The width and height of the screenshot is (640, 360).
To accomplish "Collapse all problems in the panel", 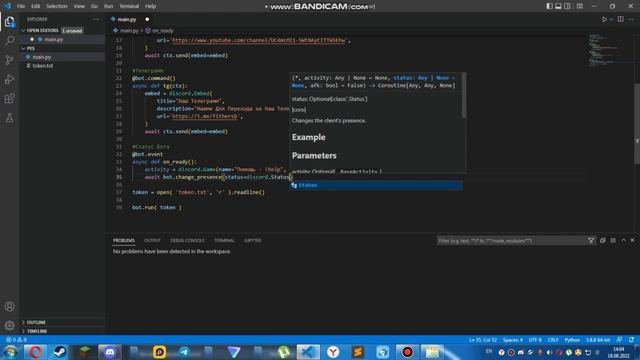I will [603, 240].
